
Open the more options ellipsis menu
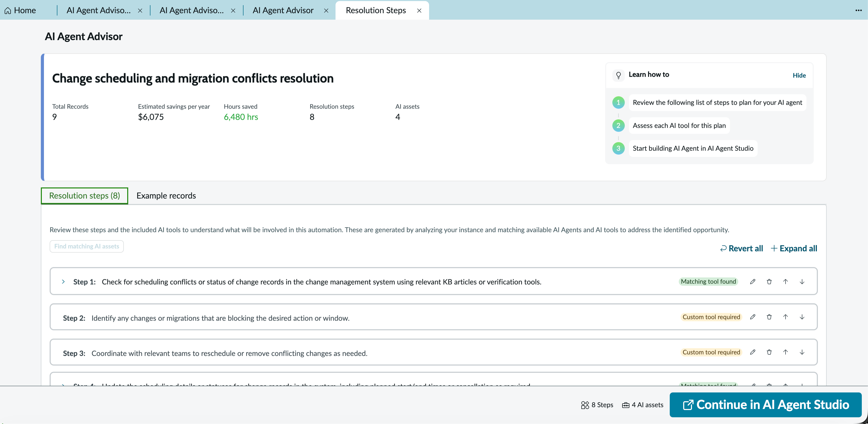click(x=859, y=10)
